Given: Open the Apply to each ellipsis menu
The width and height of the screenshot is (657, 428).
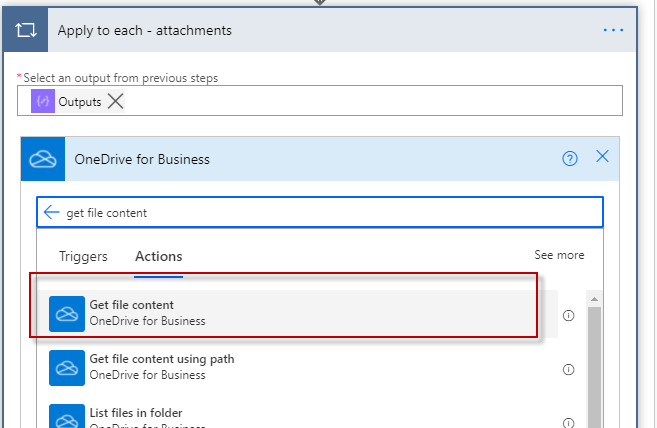Looking at the screenshot, I should coord(613,31).
